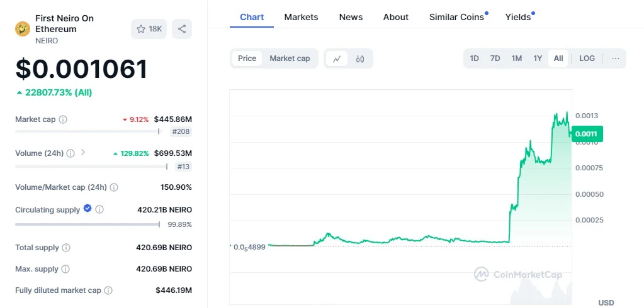644x308 pixels.
Task: Add NEIRO to watchlist with star button
Action: click(149, 29)
